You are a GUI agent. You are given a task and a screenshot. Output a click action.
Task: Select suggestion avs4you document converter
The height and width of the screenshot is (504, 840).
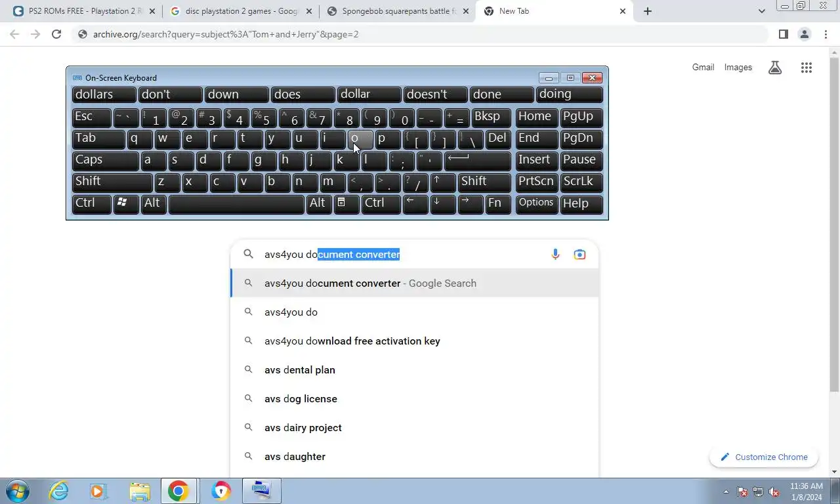point(415,283)
